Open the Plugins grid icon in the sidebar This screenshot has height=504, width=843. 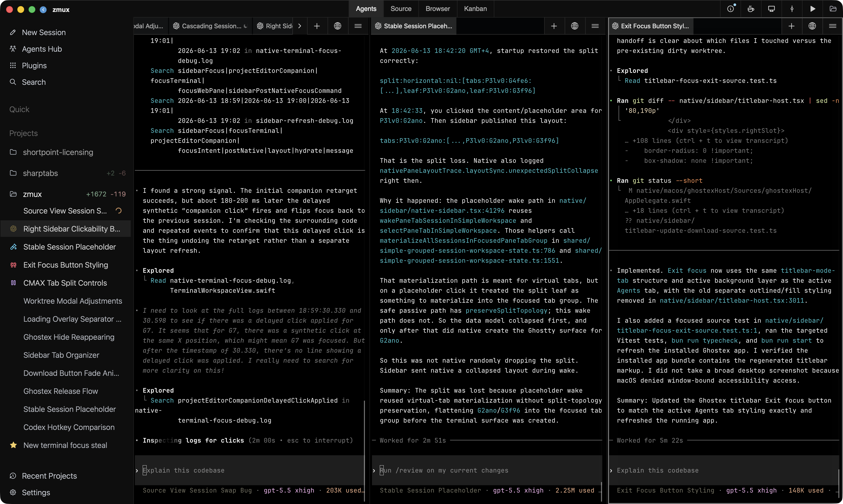[x=13, y=65]
